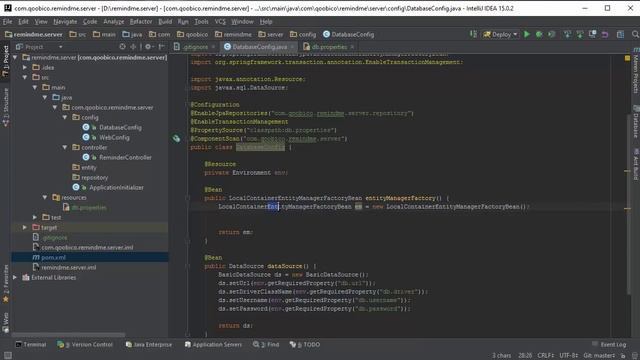This screenshot has height=360, width=640.
Task: Collapse the resources folder
Action: tap(44, 198)
